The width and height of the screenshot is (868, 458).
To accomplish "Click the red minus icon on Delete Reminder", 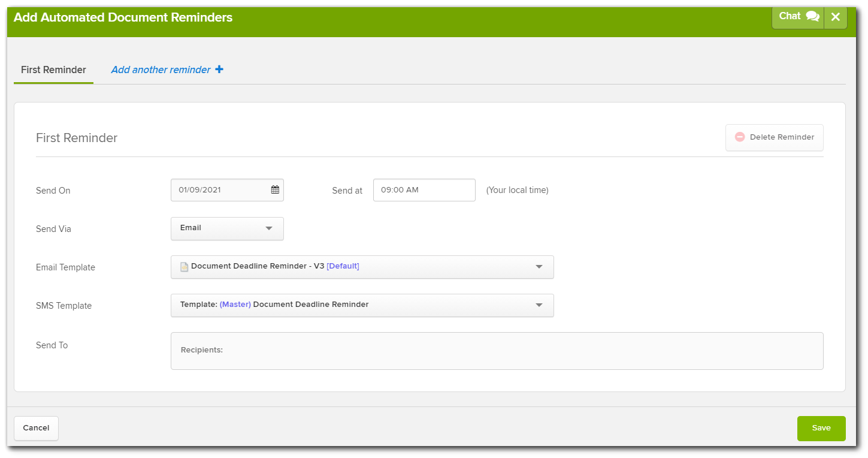I will pos(739,137).
